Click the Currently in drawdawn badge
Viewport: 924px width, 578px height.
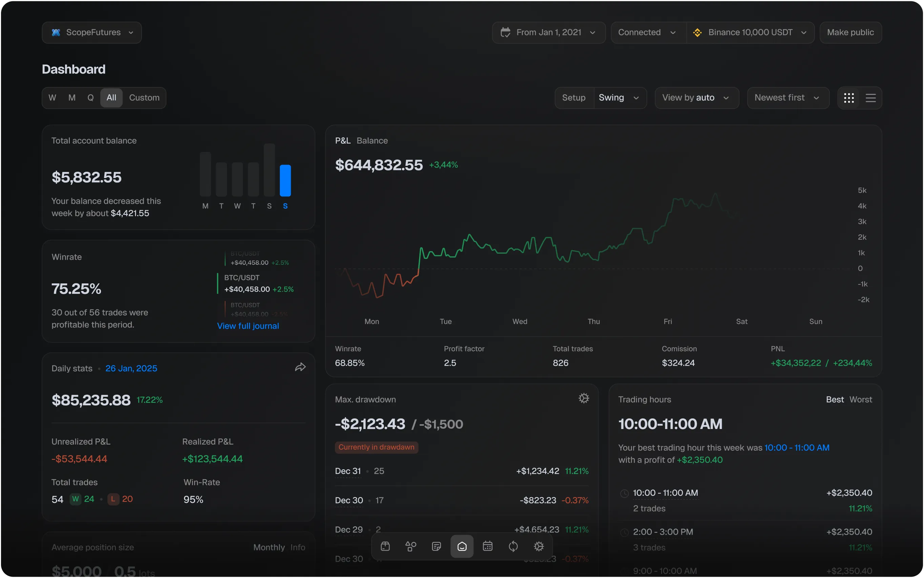376,447
